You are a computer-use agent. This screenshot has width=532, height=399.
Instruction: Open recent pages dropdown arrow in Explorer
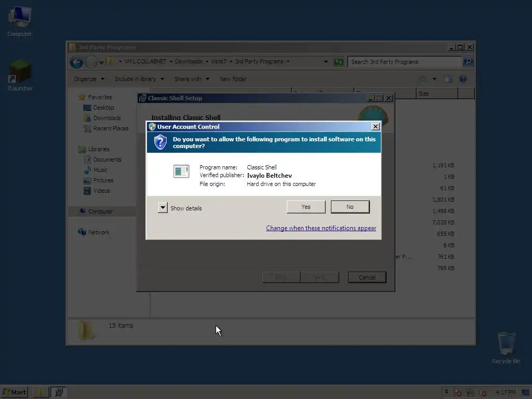point(101,62)
